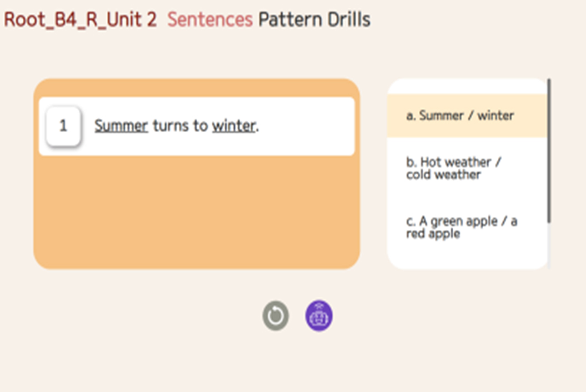
Task: Click "Sentences" in the page header
Action: click(210, 20)
